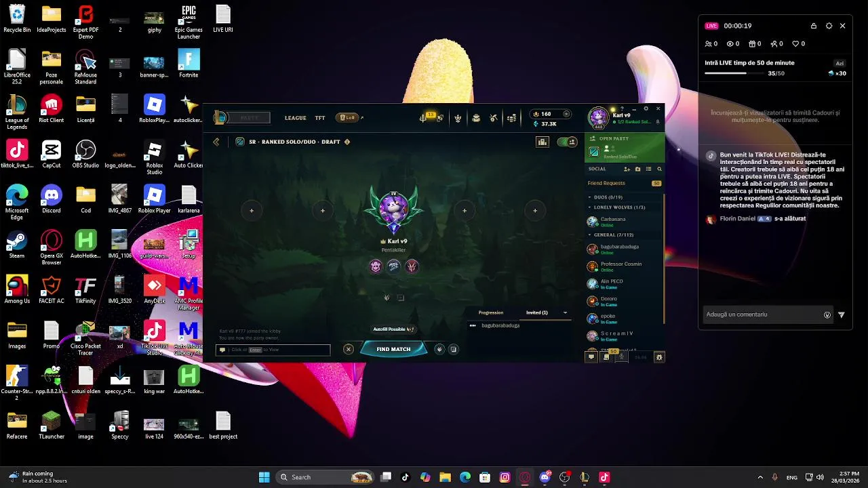This screenshot has width=868, height=488.
Task: Cancel lobby with the X button beside Find Match
Action: (349, 349)
